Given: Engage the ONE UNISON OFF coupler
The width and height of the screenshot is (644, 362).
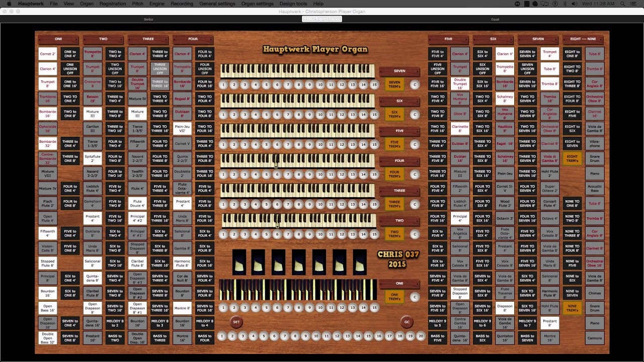Looking at the screenshot, I should [70, 69].
